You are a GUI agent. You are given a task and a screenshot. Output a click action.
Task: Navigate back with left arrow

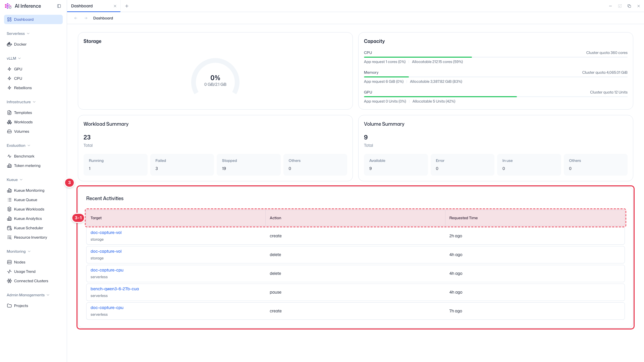76,18
